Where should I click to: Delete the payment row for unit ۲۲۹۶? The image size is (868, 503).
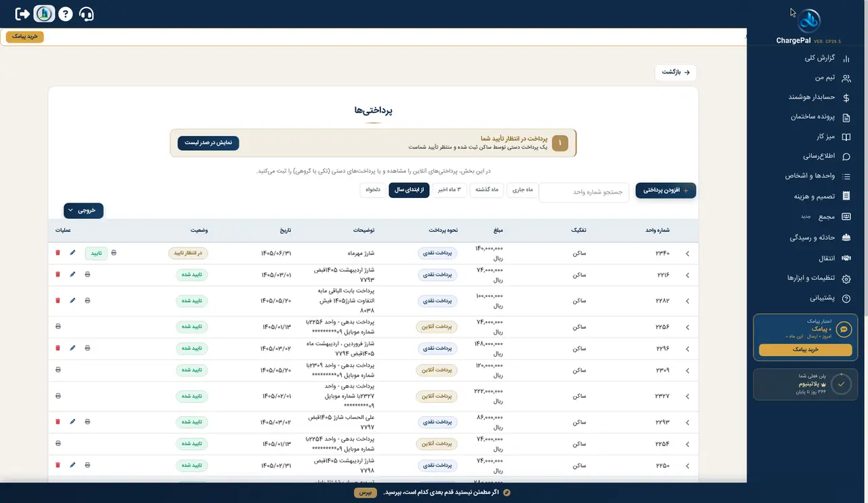tap(58, 348)
